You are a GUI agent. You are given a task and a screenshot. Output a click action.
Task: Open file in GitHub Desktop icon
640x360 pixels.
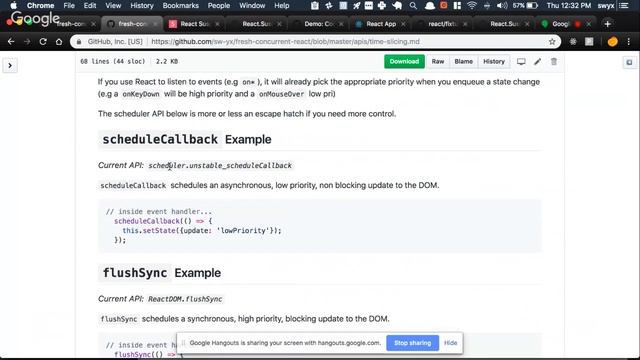click(x=521, y=62)
